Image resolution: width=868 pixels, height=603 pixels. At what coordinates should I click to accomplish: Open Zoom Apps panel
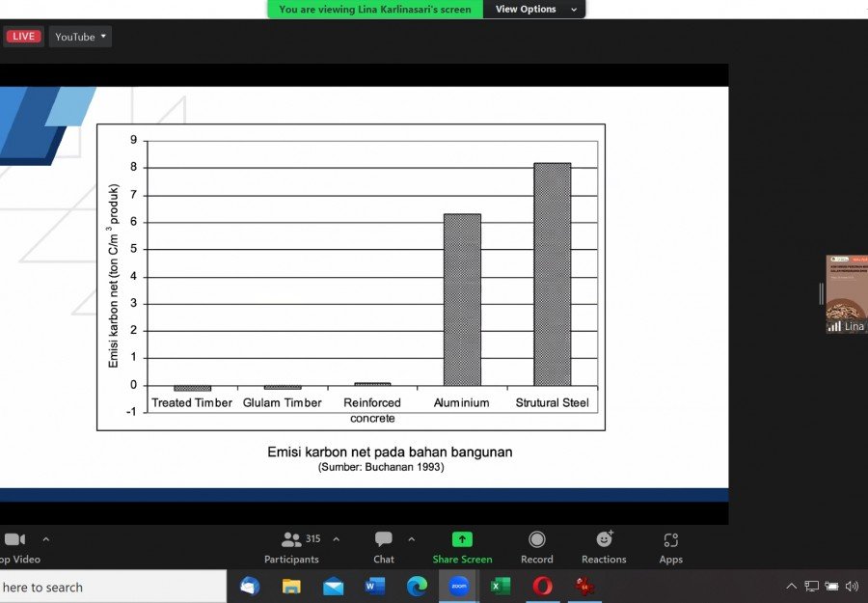(671, 548)
